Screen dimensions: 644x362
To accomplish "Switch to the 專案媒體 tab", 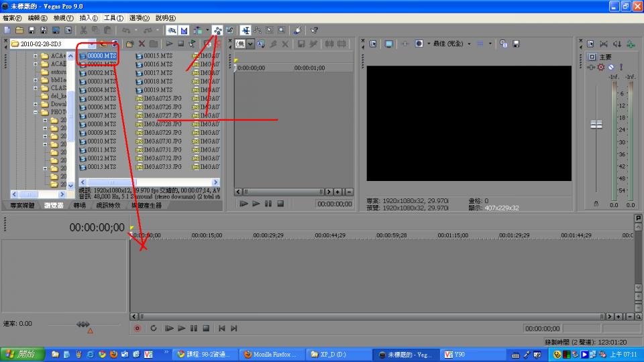I will click(23, 206).
